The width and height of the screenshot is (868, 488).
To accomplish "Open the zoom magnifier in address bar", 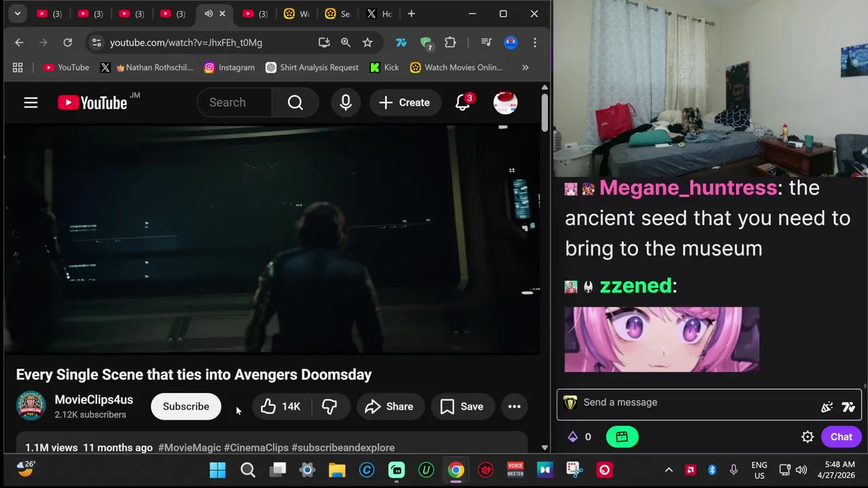I will click(346, 43).
